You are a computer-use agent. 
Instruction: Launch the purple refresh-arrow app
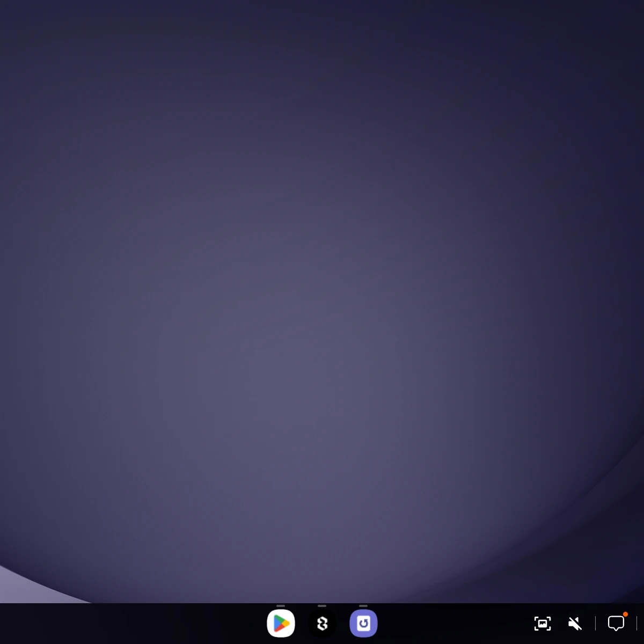click(363, 623)
